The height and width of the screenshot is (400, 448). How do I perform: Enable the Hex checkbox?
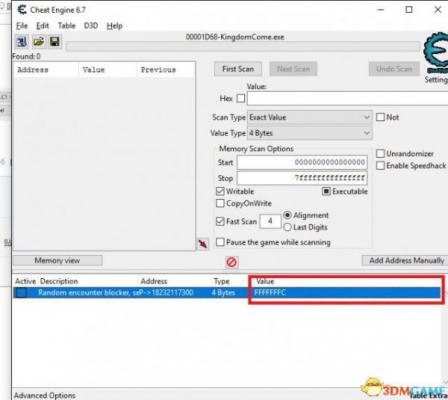241,98
